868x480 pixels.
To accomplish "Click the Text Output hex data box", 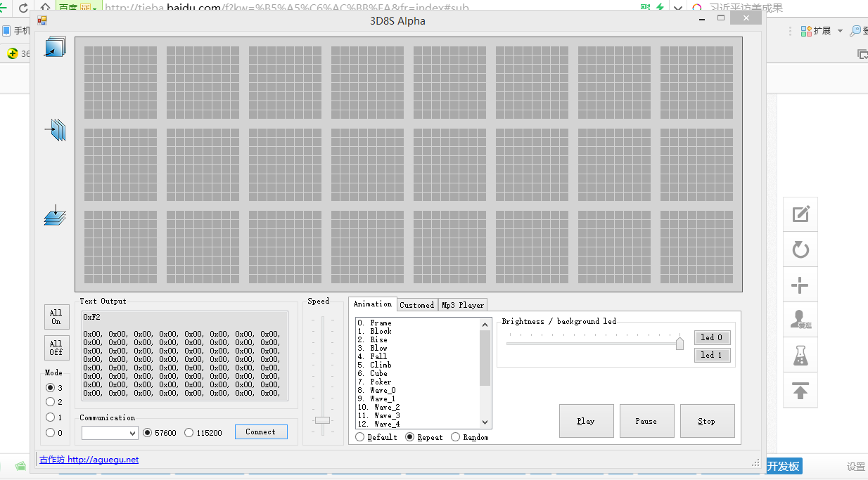I will pos(185,356).
